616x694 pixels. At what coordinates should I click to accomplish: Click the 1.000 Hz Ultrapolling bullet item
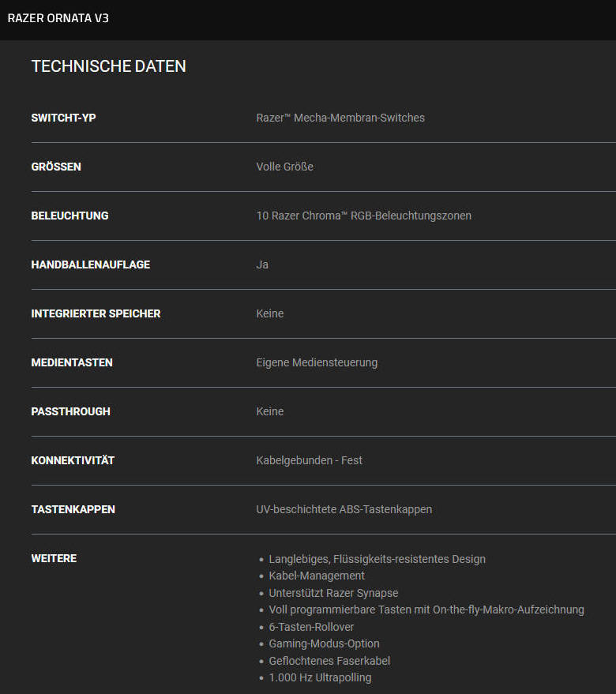coord(320,677)
